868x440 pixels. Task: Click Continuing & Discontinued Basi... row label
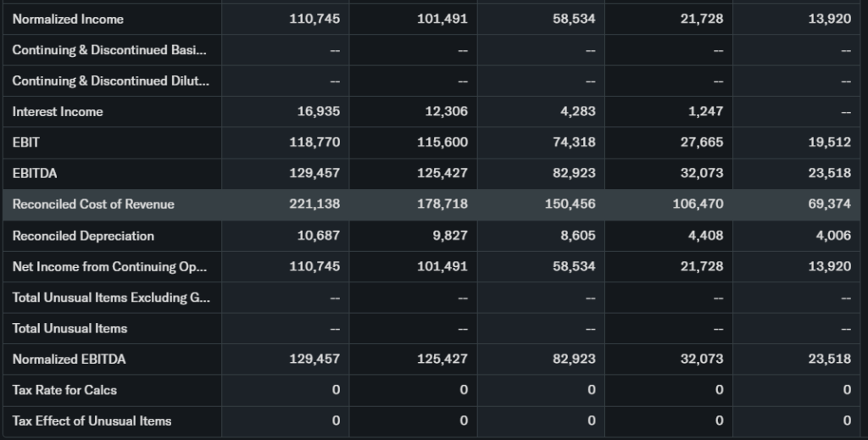(108, 50)
